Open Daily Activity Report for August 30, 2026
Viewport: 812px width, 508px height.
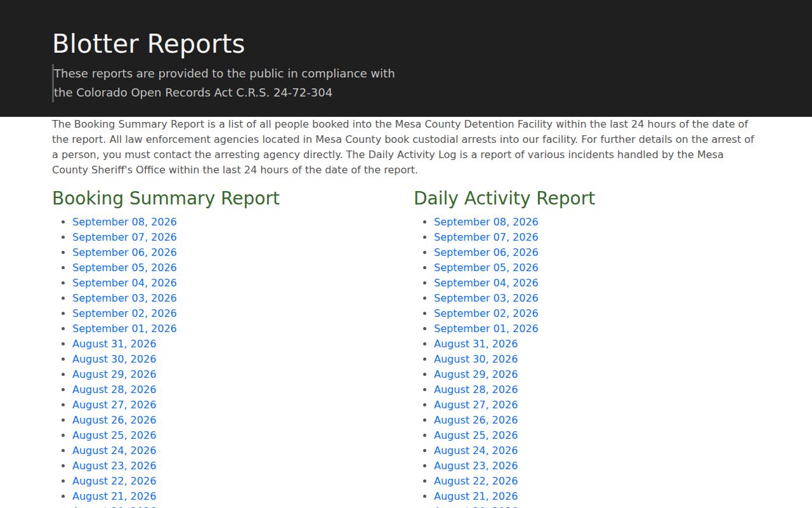click(x=476, y=359)
